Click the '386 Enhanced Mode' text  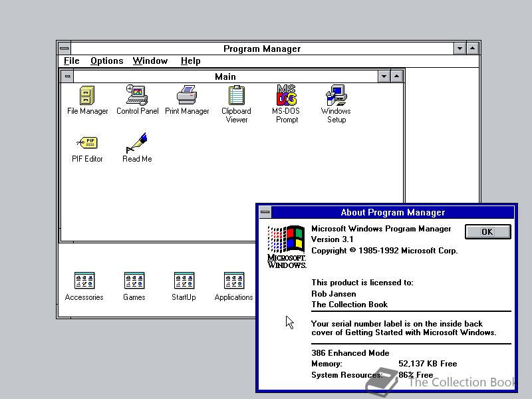click(350, 353)
